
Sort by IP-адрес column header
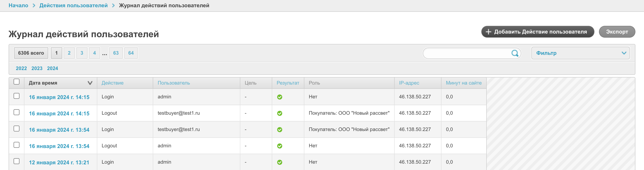click(x=409, y=83)
